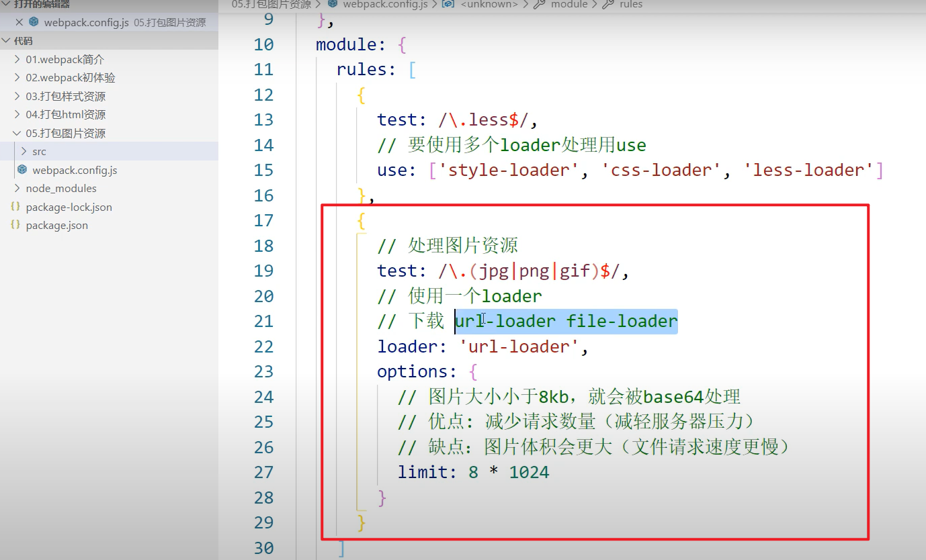The height and width of the screenshot is (560, 926).
Task: Collapse the 代码 section in the explorer
Action: pyautogui.click(x=7, y=41)
